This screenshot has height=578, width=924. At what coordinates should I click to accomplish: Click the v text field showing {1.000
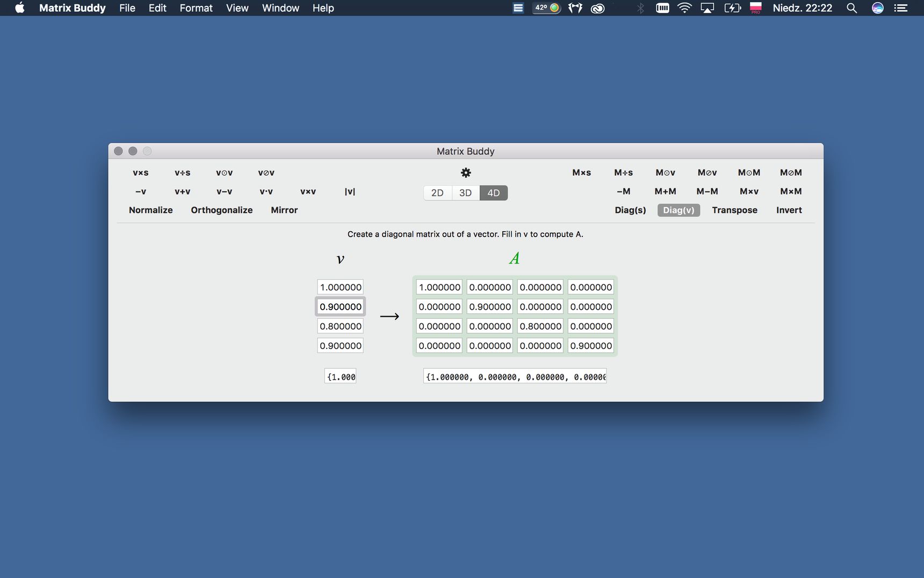pyautogui.click(x=341, y=376)
